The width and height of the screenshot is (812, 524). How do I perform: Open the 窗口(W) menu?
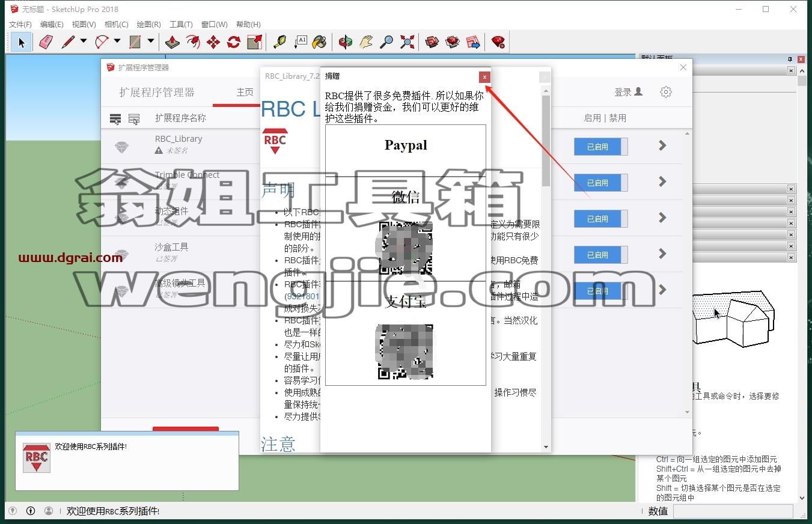[214, 24]
